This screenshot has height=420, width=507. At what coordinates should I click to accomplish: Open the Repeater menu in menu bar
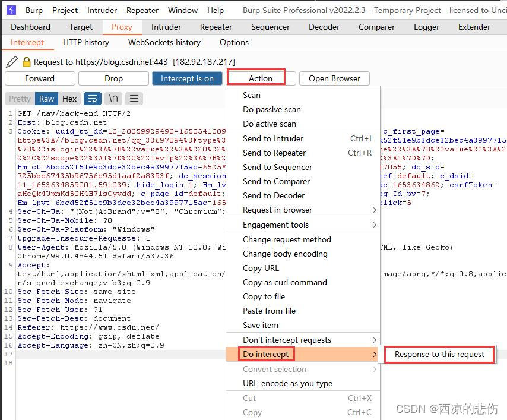142,10
